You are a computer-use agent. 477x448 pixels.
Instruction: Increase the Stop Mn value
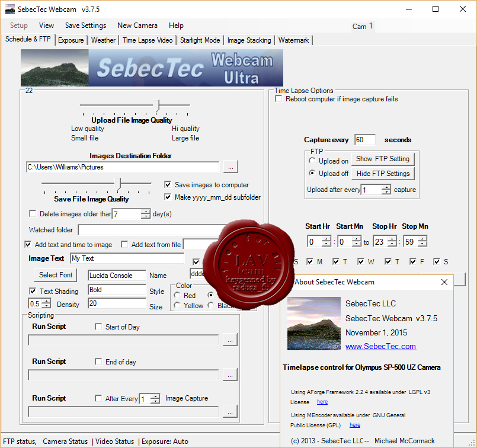(x=422, y=239)
